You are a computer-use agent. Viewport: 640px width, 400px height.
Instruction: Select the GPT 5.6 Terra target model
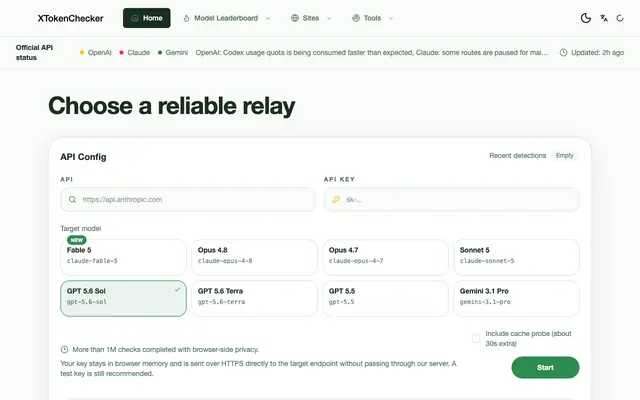(254, 298)
